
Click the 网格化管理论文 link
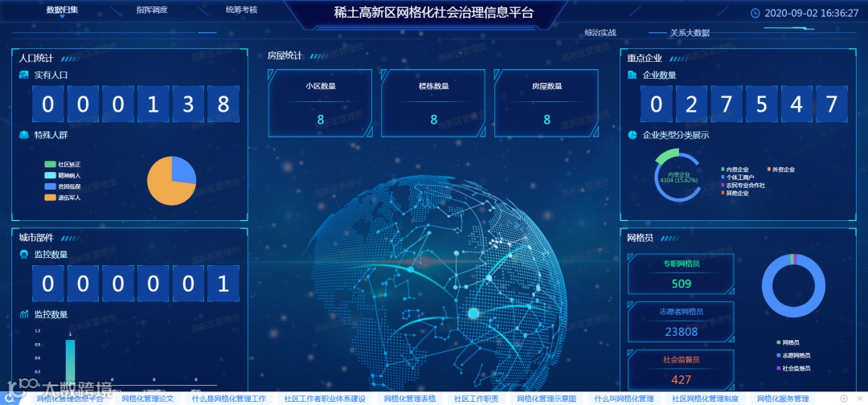pyautogui.click(x=148, y=399)
